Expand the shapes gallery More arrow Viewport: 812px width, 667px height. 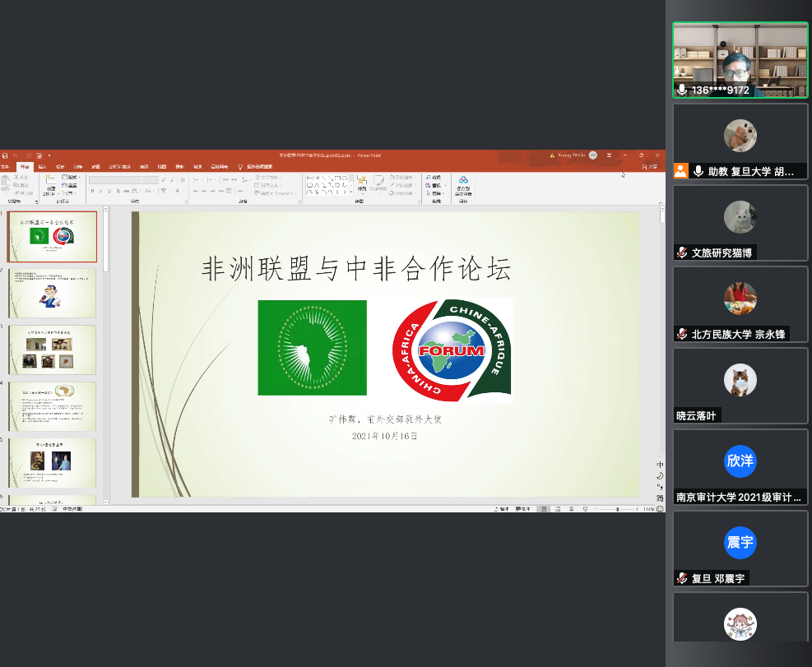click(x=351, y=192)
